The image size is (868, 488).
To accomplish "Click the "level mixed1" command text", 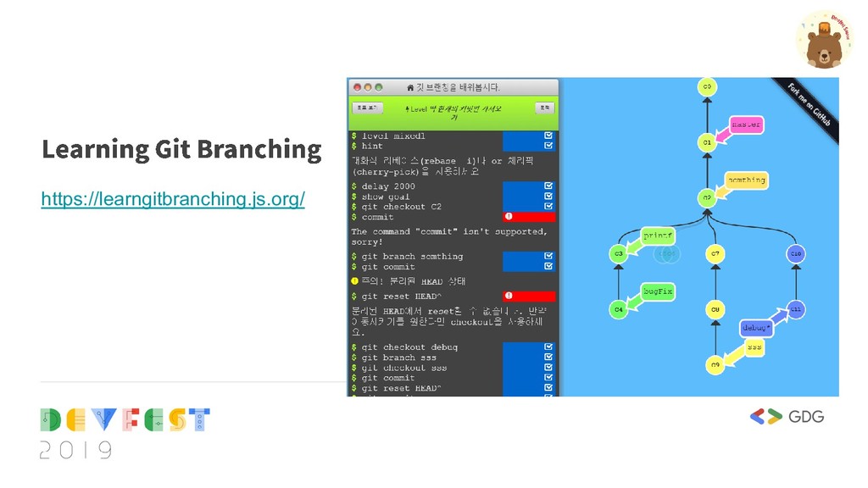I will pos(393,136).
